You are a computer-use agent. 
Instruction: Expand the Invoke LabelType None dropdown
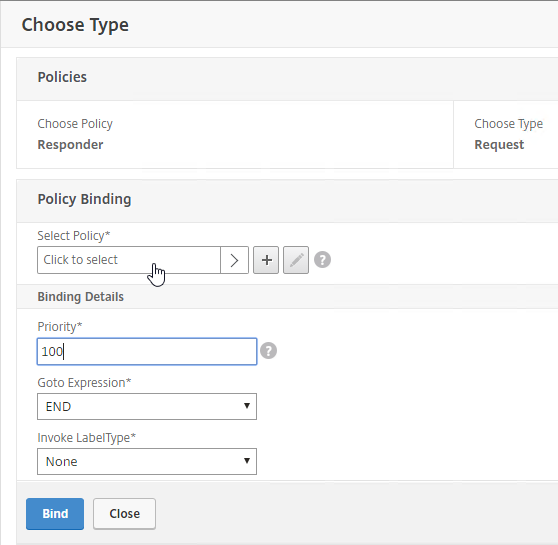coord(147,461)
